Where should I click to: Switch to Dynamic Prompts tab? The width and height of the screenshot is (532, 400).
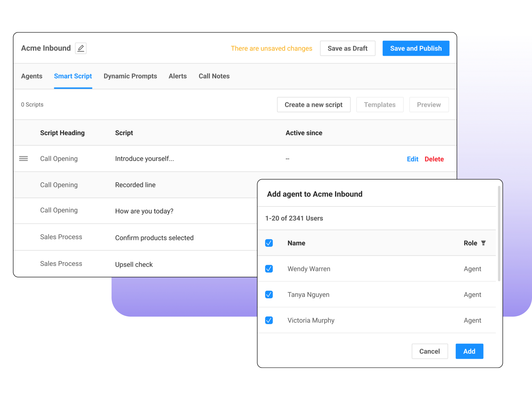coord(130,76)
